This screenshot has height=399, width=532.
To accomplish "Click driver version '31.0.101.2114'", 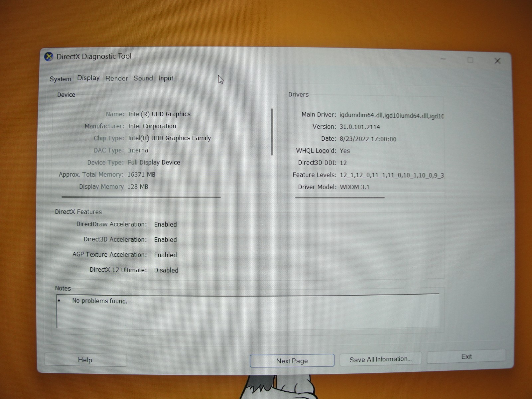I will coord(360,127).
